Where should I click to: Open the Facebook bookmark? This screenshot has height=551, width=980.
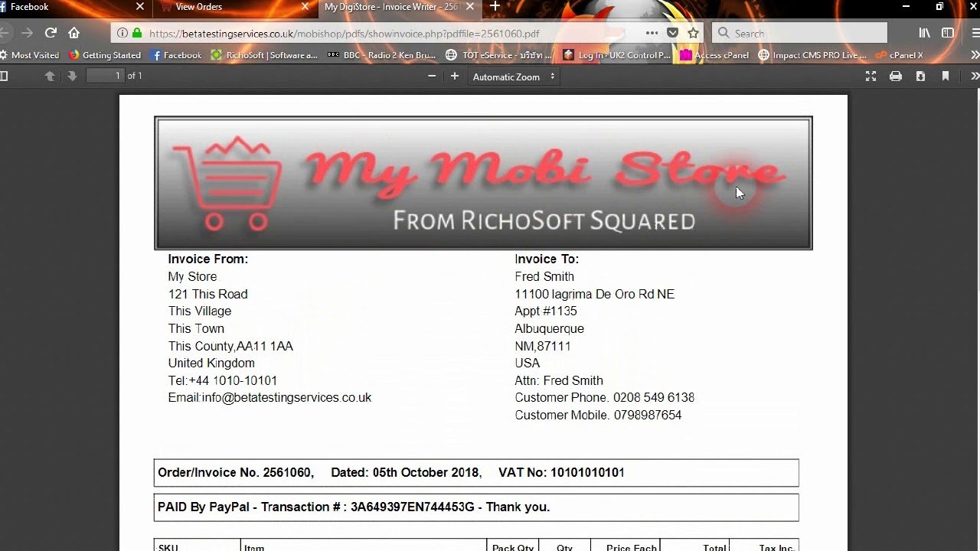(176, 55)
